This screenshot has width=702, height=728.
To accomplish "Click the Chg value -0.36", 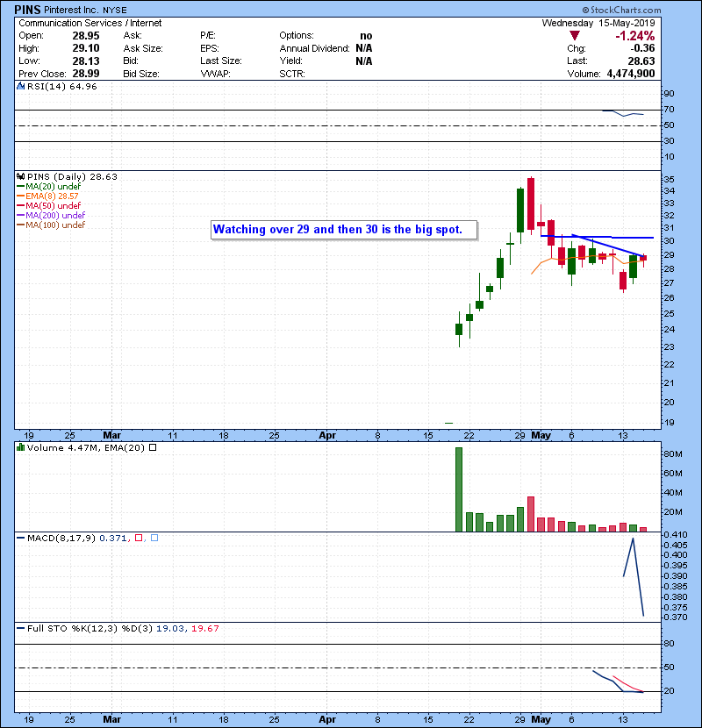I will coord(642,48).
